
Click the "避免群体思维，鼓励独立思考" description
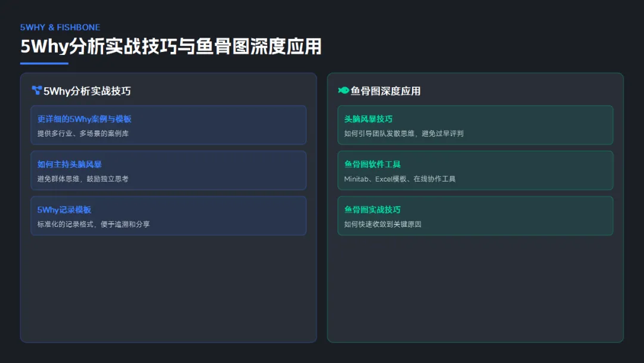83,179
